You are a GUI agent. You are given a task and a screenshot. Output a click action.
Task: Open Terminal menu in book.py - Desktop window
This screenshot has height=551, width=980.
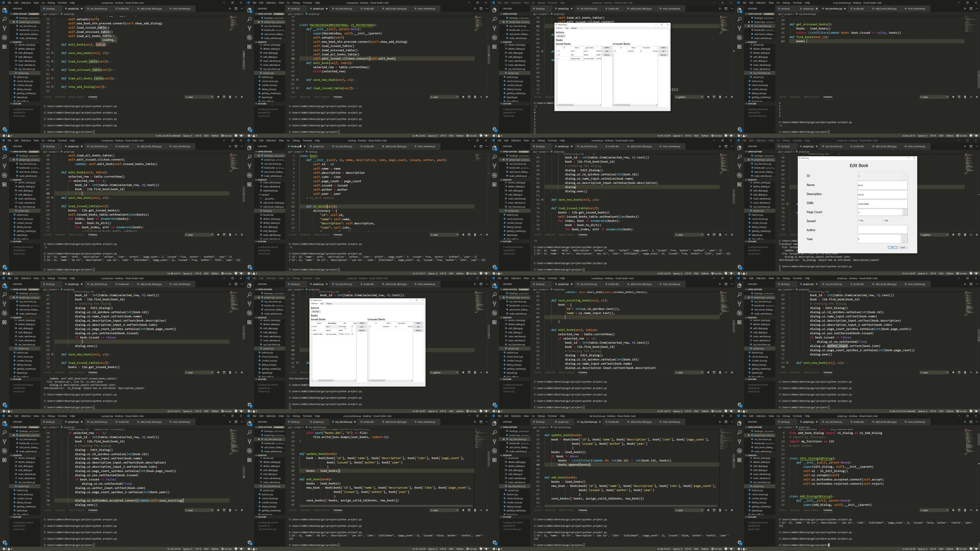(307, 140)
